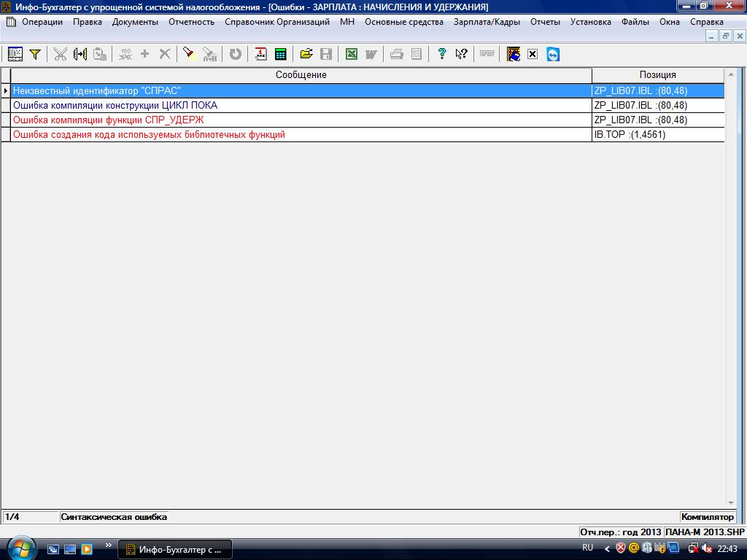Click the muted volume tray icon
Image resolution: width=747 pixels, height=560 pixels.
pos(706,548)
